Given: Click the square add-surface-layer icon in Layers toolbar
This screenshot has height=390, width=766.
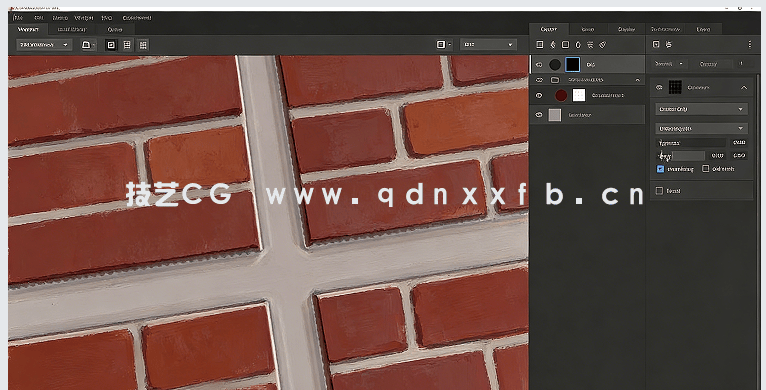Looking at the screenshot, I should point(540,44).
